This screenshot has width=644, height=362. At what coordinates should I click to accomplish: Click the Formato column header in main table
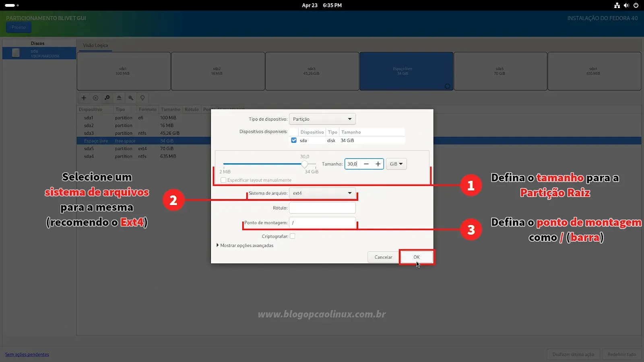tap(147, 109)
